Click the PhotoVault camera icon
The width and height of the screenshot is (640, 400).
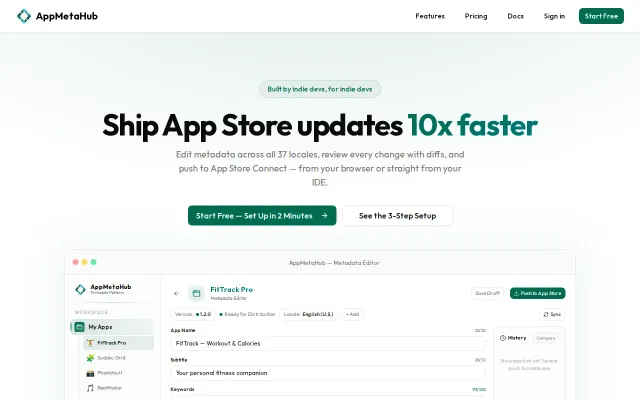click(90, 373)
